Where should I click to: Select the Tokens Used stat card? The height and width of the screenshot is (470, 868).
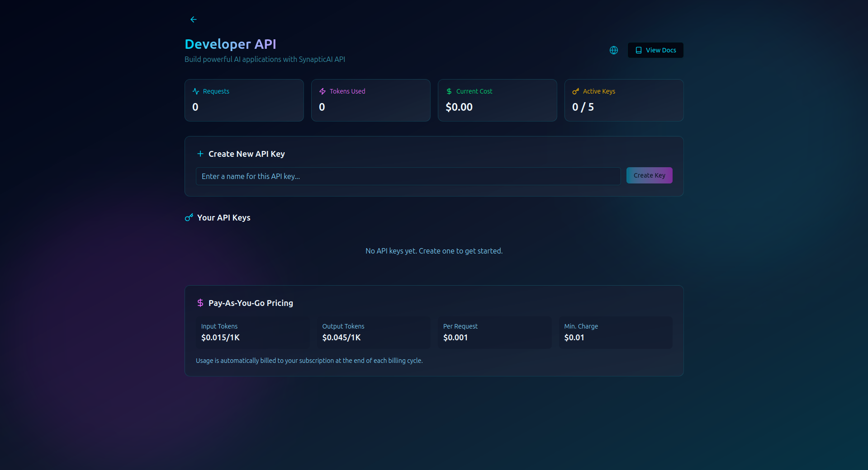[370, 100]
